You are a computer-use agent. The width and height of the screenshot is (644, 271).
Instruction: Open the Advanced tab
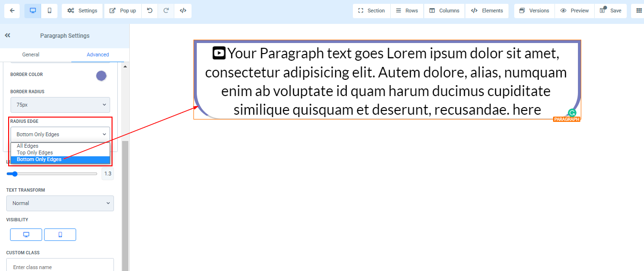tap(98, 54)
